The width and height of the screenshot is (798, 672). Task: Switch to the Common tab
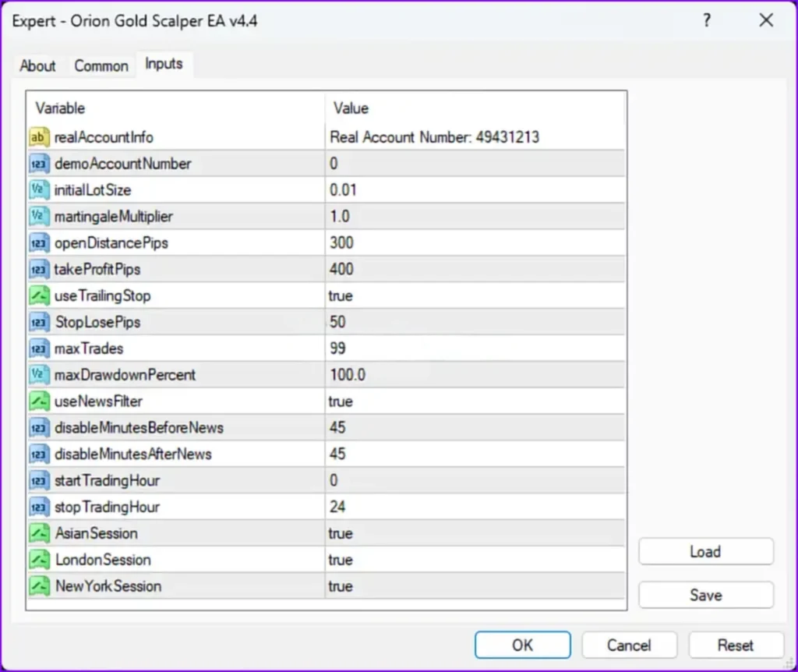point(101,66)
